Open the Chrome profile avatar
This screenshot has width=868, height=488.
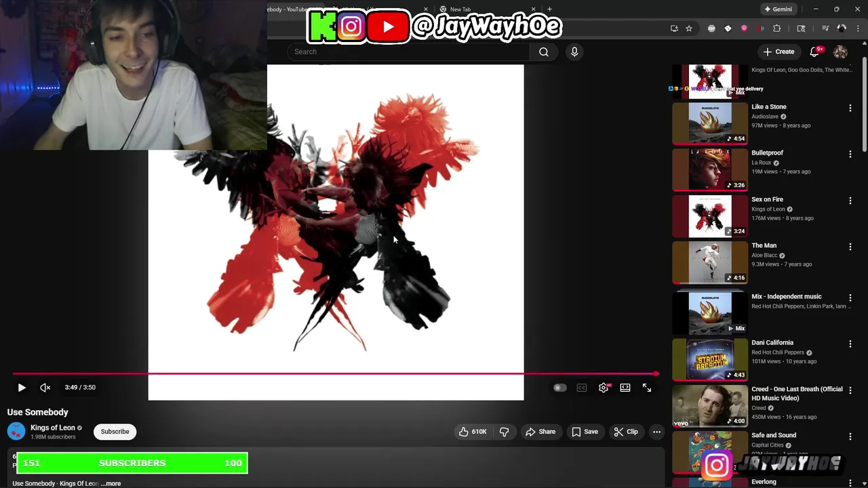pos(842,28)
